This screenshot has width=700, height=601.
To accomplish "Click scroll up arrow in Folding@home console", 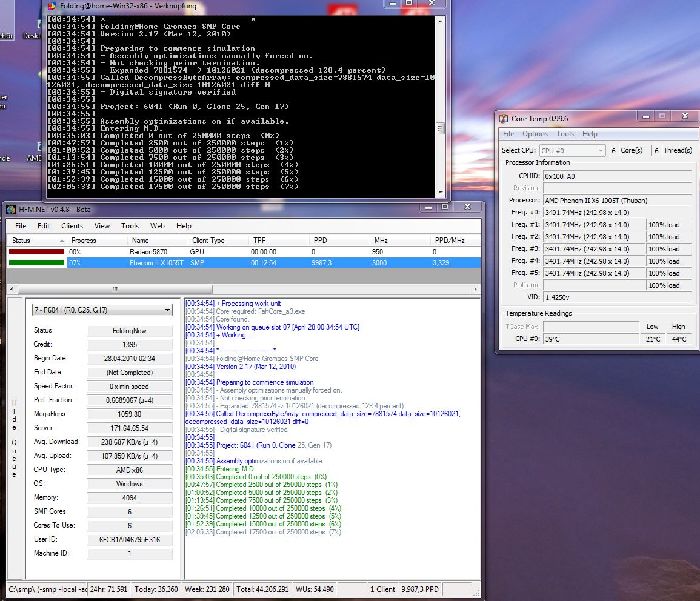I will click(x=440, y=21).
